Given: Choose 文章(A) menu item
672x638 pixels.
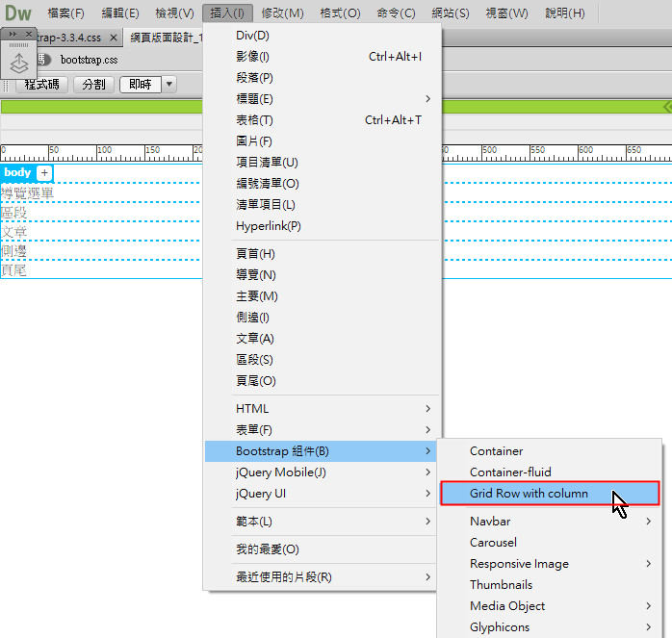Looking at the screenshot, I should [323, 339].
